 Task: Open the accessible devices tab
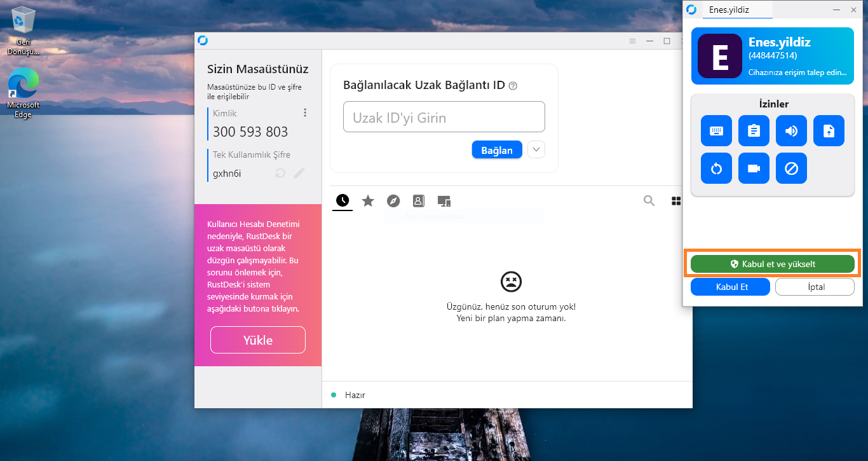(444, 201)
